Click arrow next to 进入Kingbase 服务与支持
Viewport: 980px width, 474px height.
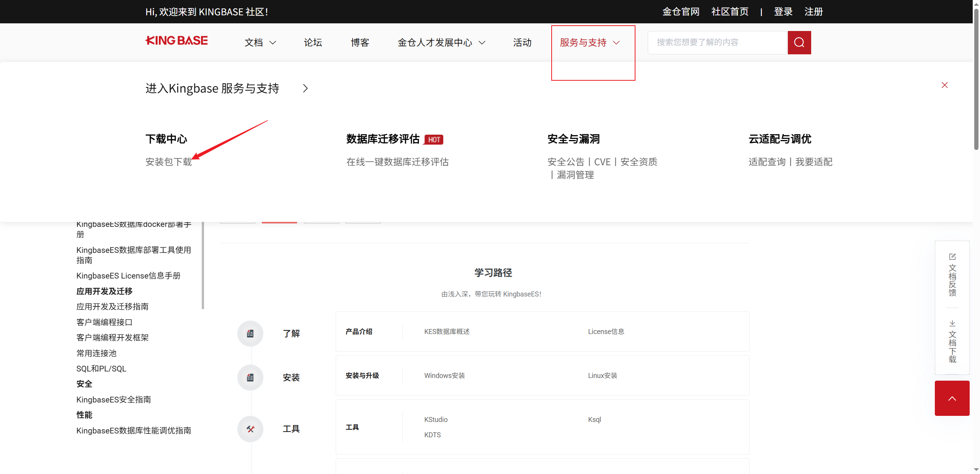point(305,88)
